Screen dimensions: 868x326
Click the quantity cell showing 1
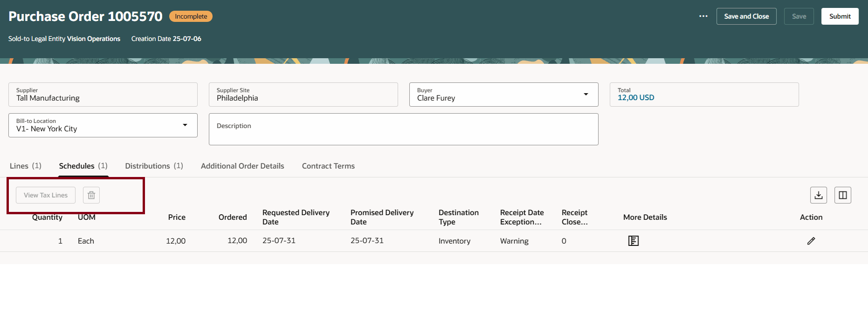(60, 241)
